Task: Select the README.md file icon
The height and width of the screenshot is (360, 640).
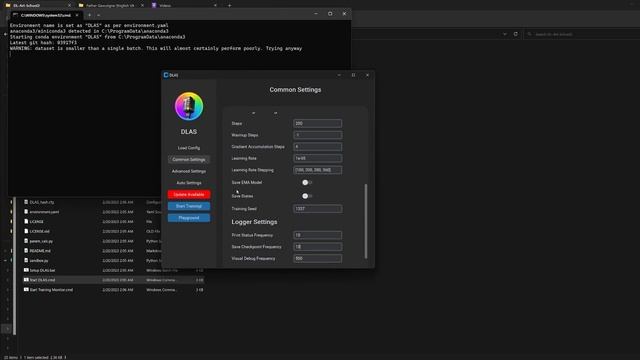Action: pyautogui.click(x=26, y=251)
